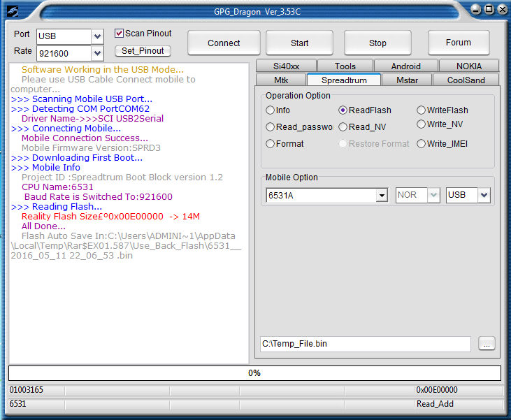511x420 pixels.
Task: Switch to the Android tab
Action: point(405,66)
